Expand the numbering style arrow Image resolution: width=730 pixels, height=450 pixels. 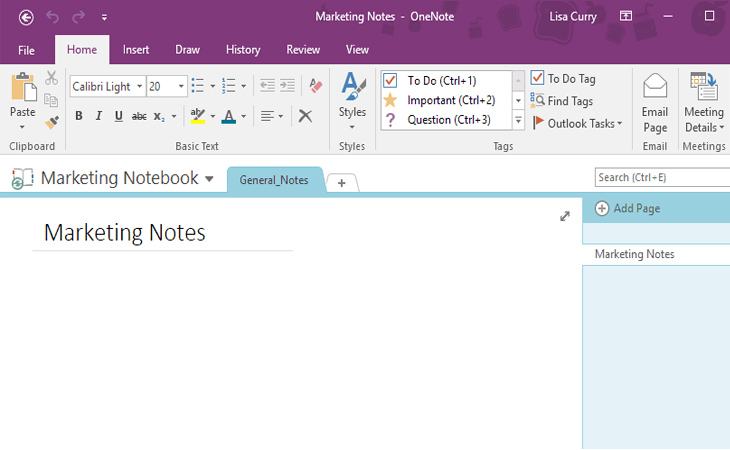point(243,86)
